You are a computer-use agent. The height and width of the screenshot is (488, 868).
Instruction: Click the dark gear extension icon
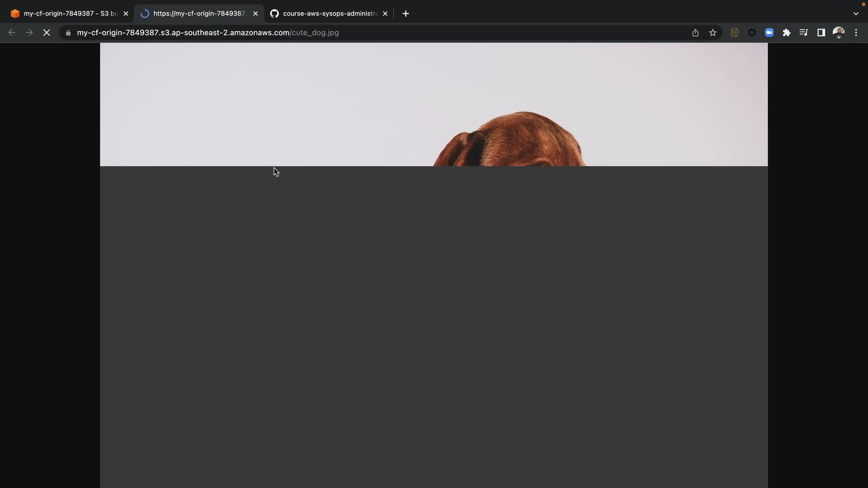click(x=752, y=33)
